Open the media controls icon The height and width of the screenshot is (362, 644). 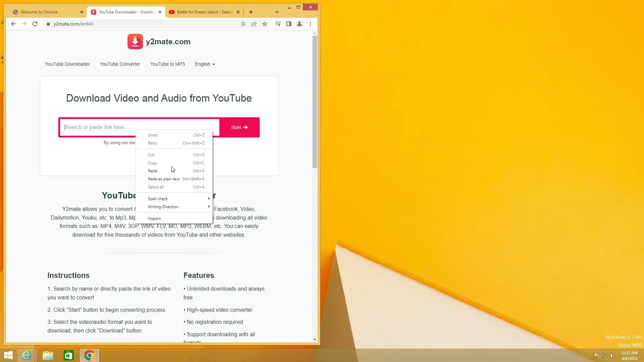pyautogui.click(x=278, y=24)
